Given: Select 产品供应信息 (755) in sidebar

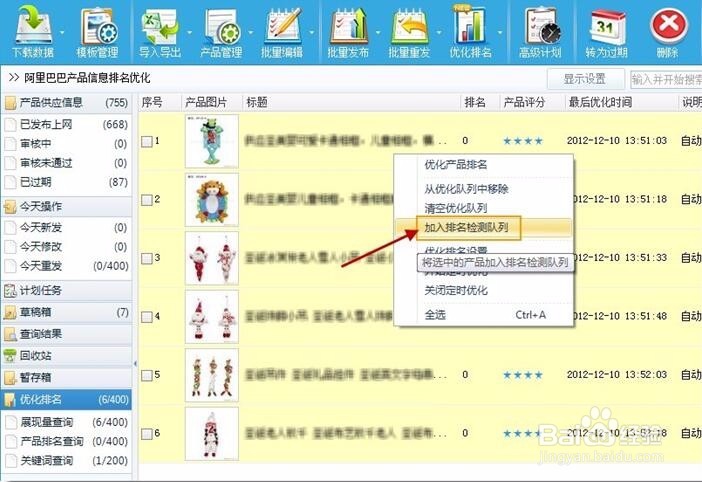Looking at the screenshot, I should 66,103.
